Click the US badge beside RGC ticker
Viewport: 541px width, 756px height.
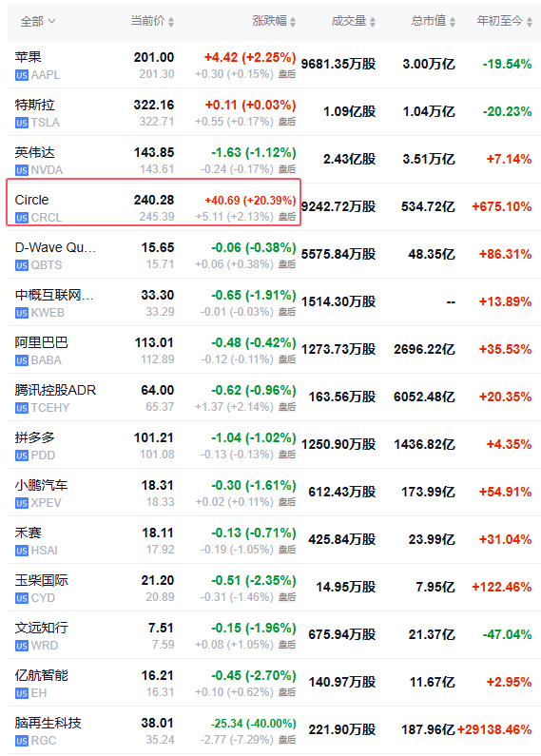[22, 741]
